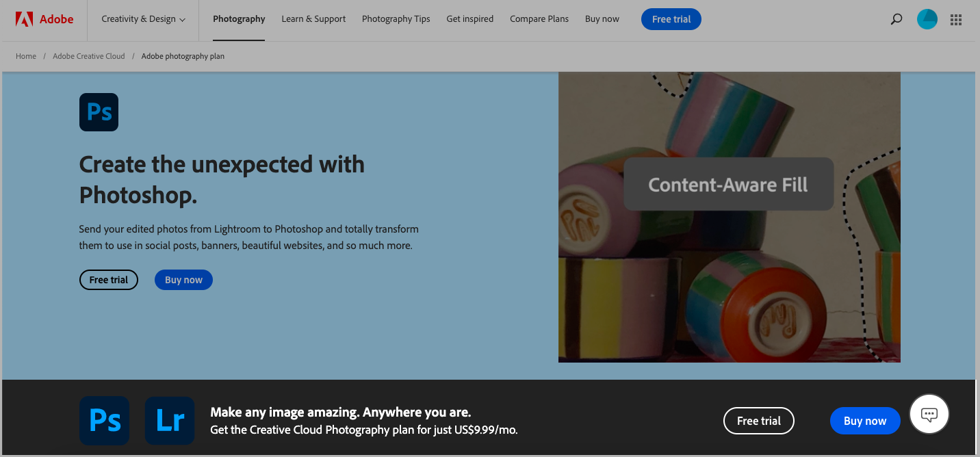This screenshot has width=980, height=457.
Task: Open Compare Plans in navigation
Action: pos(539,19)
